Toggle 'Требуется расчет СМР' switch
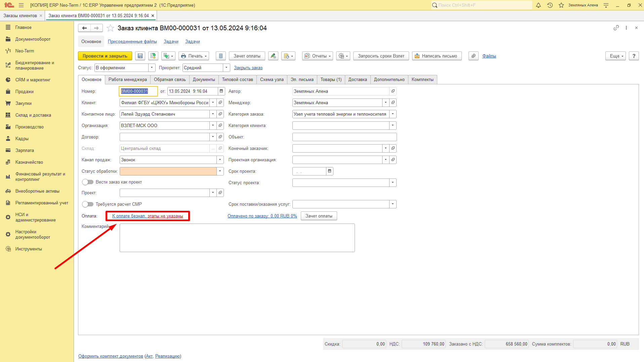Image resolution: width=644 pixels, height=362 pixels. pos(88,204)
